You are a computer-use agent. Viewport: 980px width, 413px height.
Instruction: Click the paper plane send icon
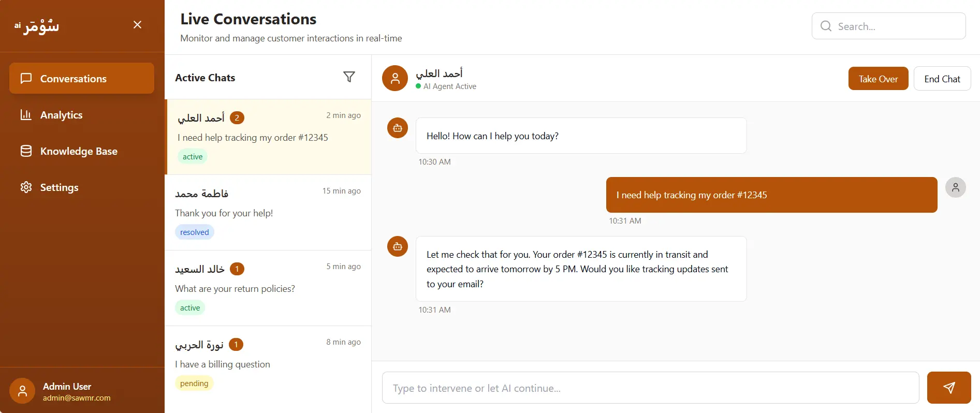[x=948, y=387]
